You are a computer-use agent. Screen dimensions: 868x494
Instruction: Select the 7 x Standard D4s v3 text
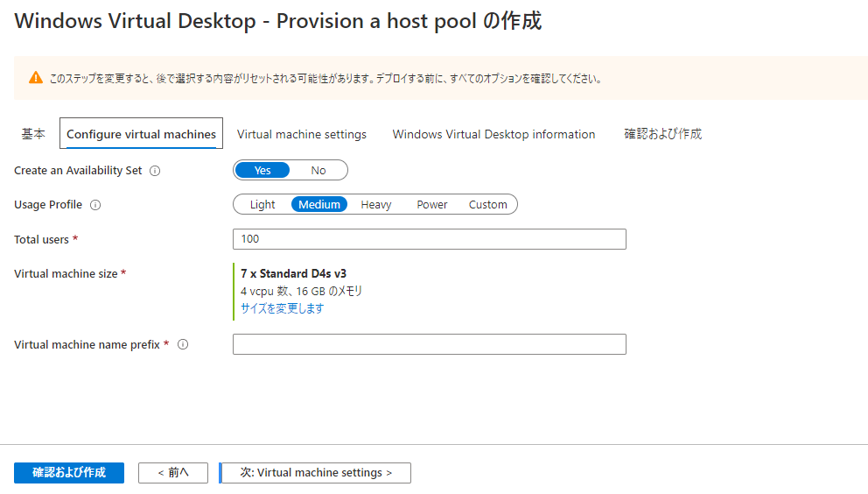(293, 273)
